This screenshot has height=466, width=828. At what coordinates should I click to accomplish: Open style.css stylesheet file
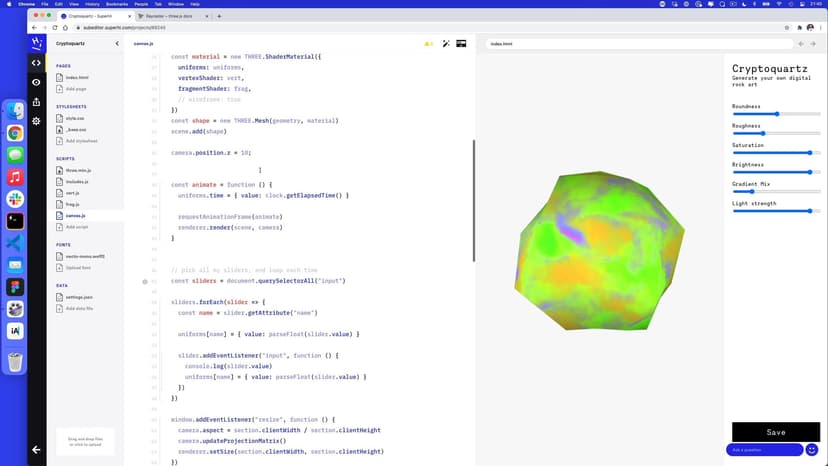pos(75,118)
